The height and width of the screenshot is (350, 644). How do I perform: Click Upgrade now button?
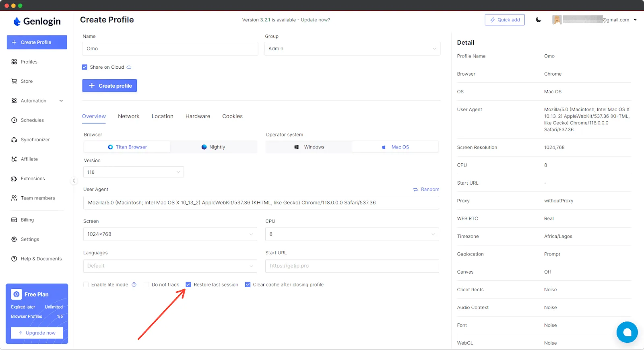coord(37,333)
